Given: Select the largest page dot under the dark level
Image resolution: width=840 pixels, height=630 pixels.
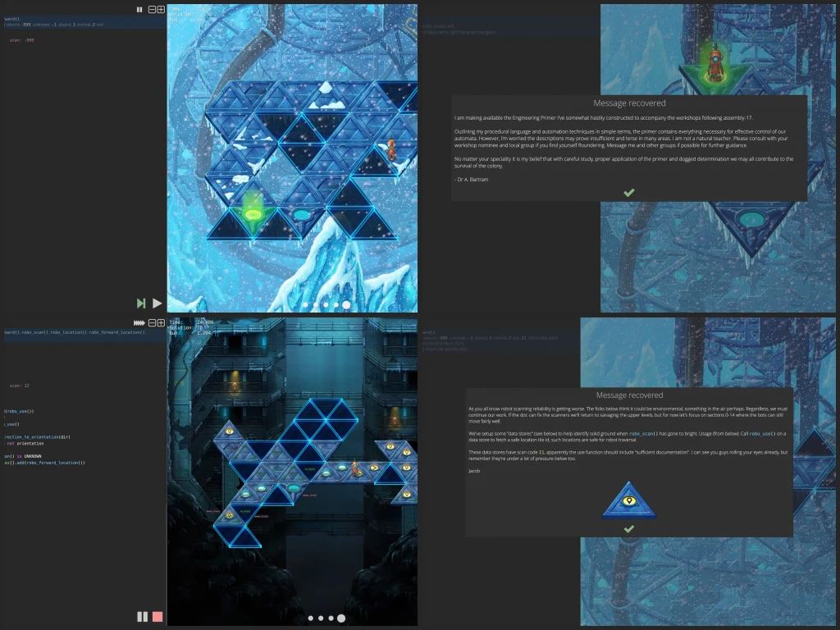Looking at the screenshot, I should tap(341, 618).
